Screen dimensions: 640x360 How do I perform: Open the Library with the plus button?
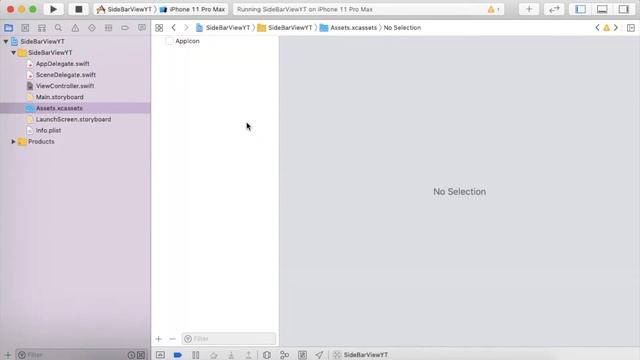tap(529, 9)
